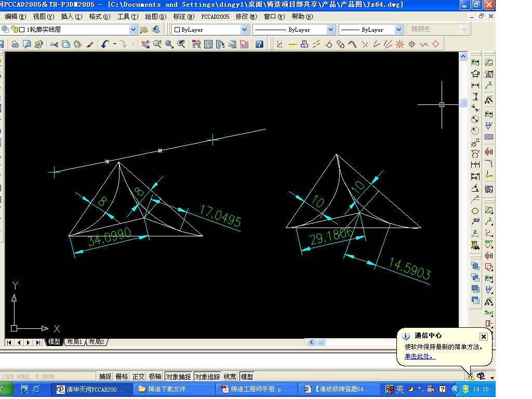Toggle 模型 model space in status bar

point(247,377)
